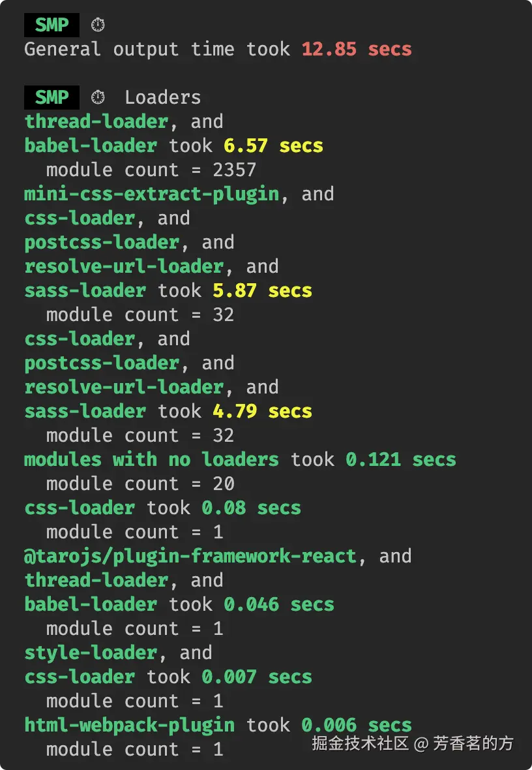Click the module count = 2357 line
Screen dimensions: 532x770
[151, 170]
